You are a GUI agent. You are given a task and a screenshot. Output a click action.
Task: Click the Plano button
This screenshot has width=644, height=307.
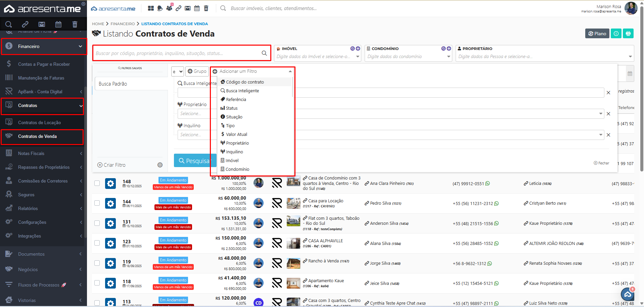point(597,34)
